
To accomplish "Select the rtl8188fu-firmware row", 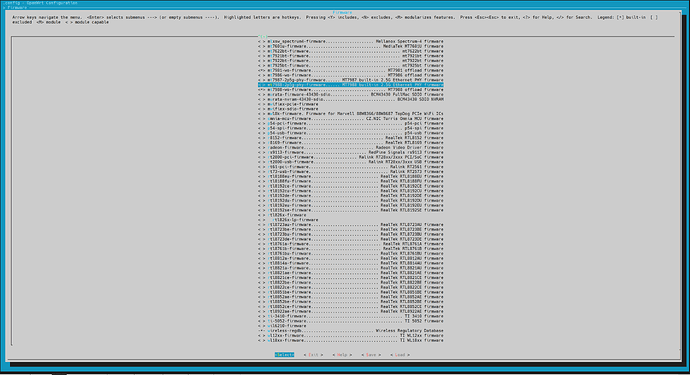I will [x=351, y=181].
